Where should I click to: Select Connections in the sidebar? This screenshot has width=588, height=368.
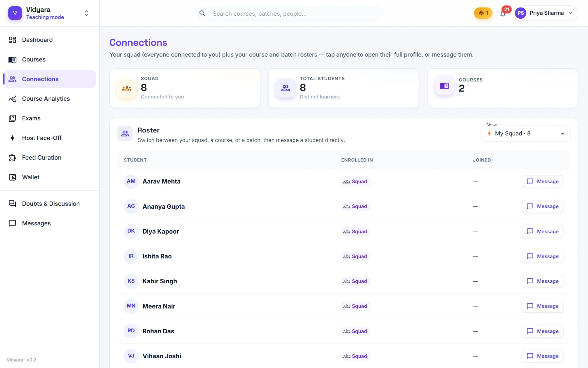tap(50, 79)
